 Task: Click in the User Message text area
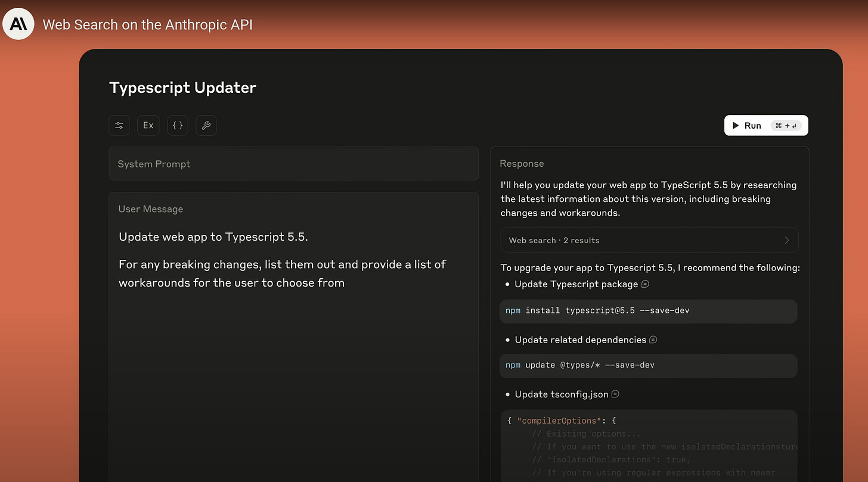(x=293, y=337)
